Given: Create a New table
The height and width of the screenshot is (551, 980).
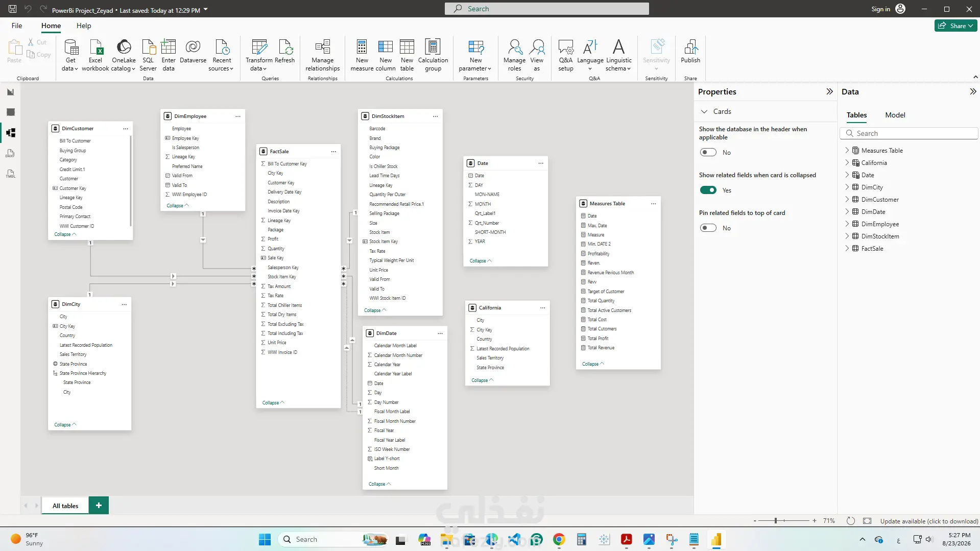Looking at the screenshot, I should coord(407,55).
